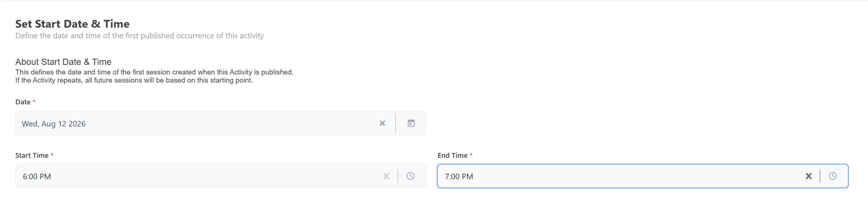868x212 pixels.
Task: Open the calendar picker for Date
Action: pos(411,123)
